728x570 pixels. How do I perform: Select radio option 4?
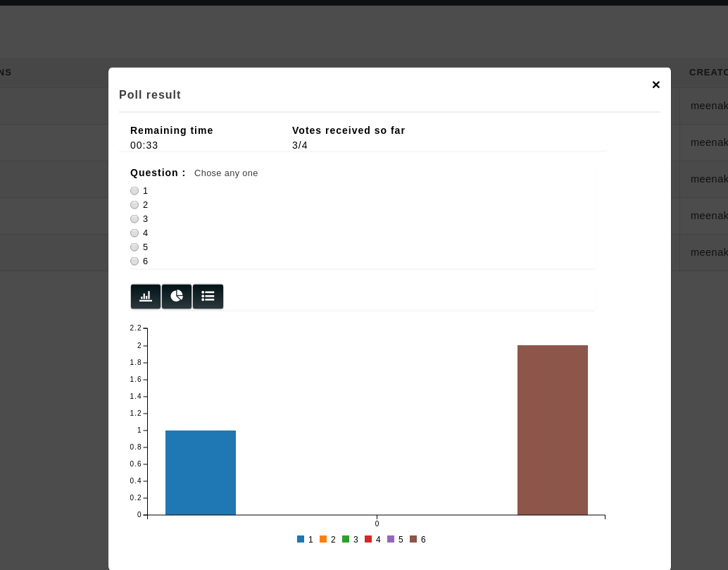134,233
